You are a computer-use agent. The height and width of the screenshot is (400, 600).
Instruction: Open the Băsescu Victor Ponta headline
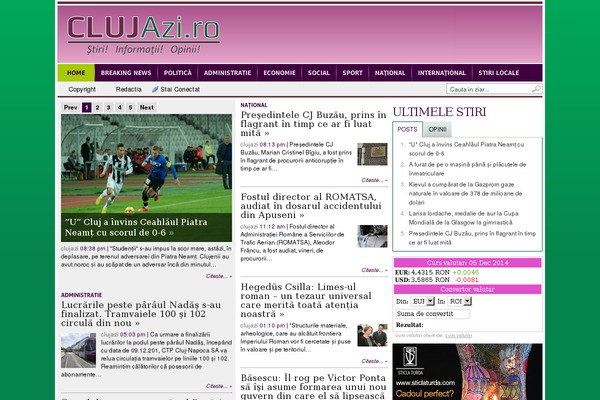pos(313,387)
